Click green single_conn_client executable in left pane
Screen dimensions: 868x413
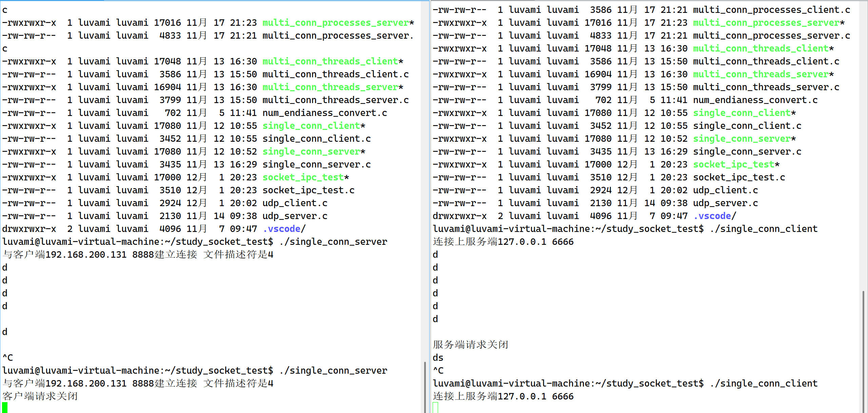(x=311, y=126)
